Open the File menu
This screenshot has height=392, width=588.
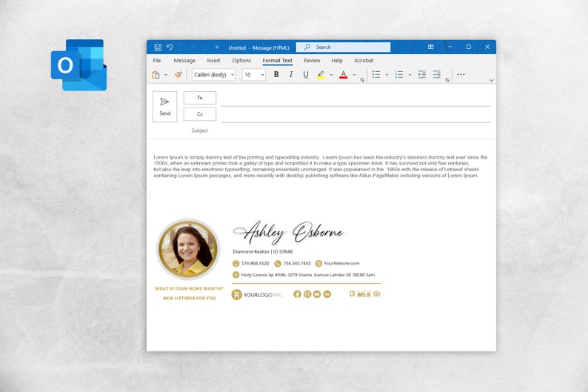coord(157,61)
